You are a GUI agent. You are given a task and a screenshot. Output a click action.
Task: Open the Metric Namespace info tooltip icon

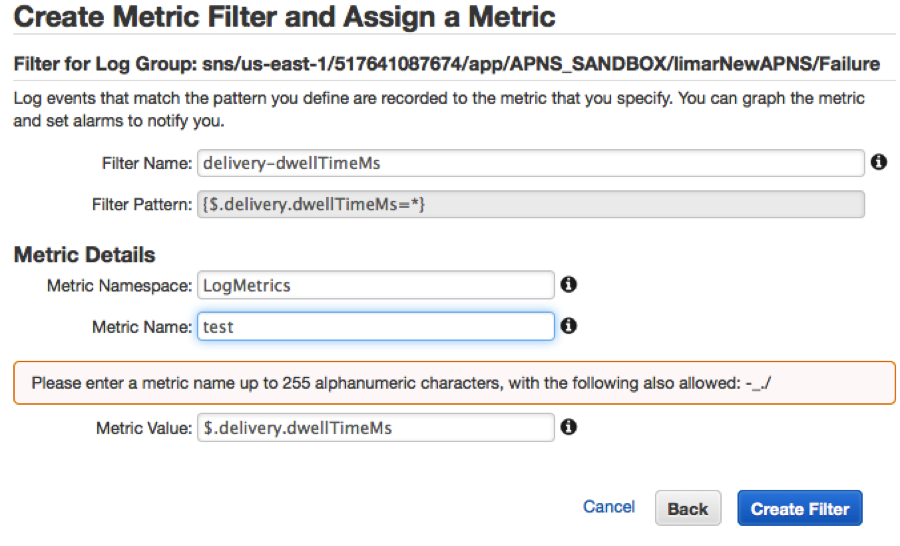568,285
